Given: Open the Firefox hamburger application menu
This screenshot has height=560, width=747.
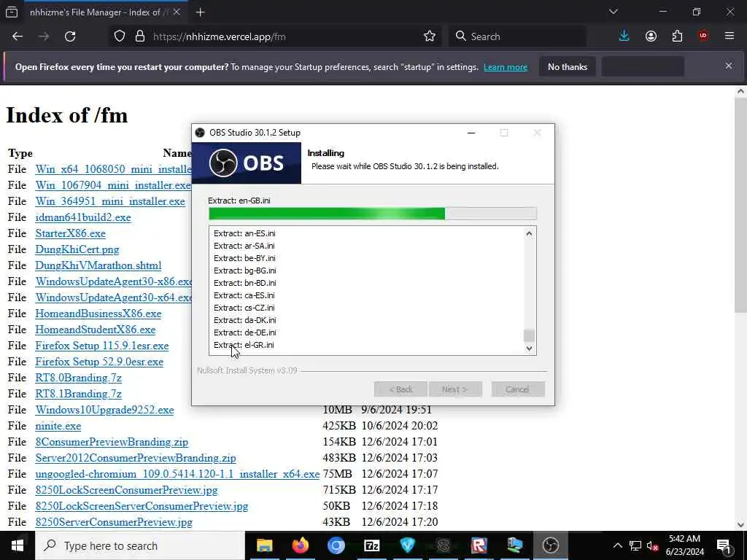Looking at the screenshot, I should point(729,36).
